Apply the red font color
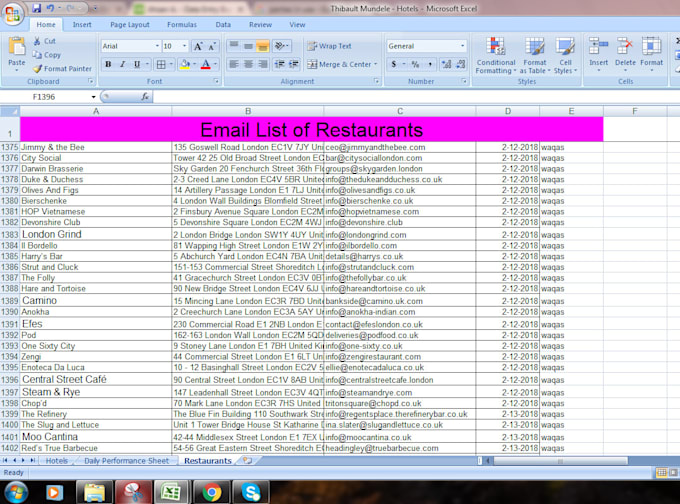Screen dimensions: 680x504 pos(206,64)
